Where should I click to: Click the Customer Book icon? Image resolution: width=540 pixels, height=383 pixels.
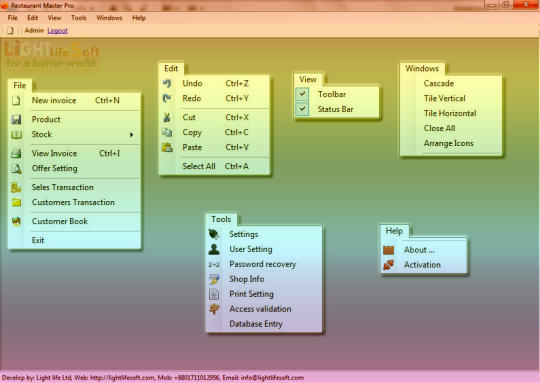point(16,221)
